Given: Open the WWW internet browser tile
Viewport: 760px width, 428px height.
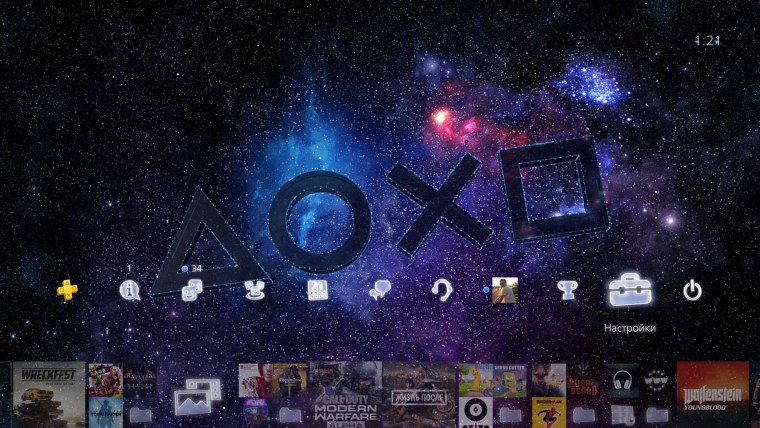Looking at the screenshot, I should 656,380.
